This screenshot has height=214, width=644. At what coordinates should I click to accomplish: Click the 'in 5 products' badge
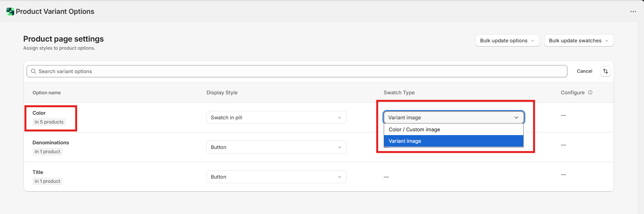click(x=49, y=122)
